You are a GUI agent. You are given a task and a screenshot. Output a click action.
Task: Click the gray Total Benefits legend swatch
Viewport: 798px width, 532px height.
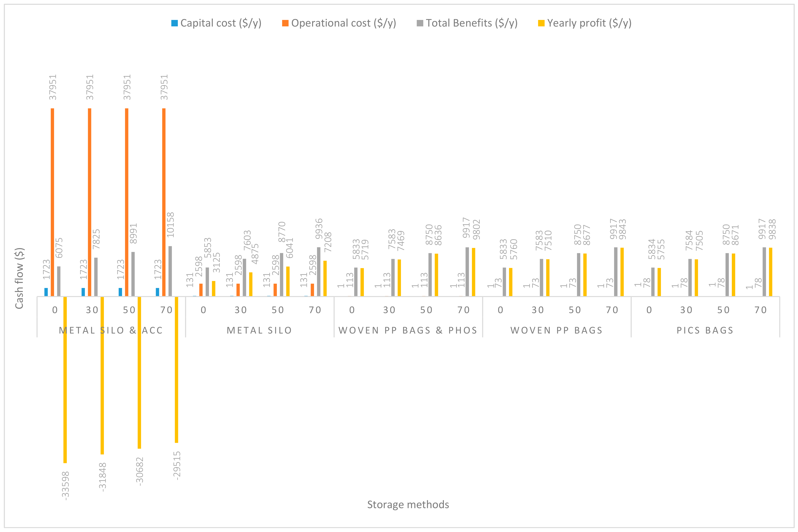(x=420, y=23)
